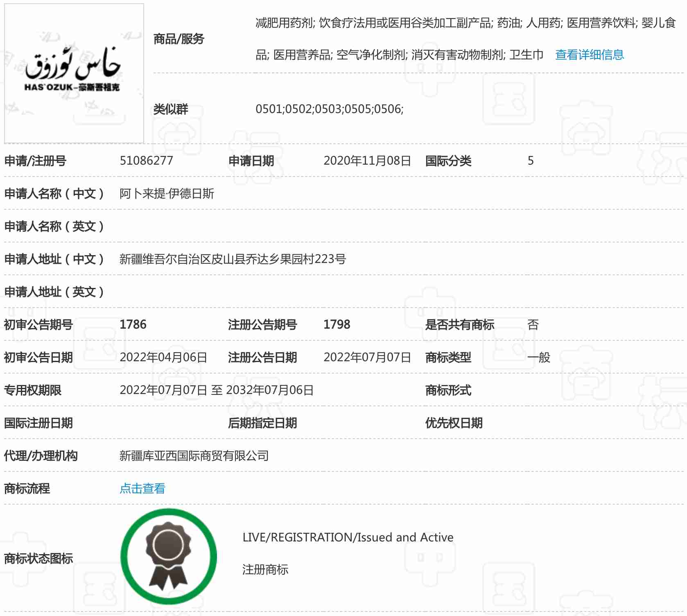
Task: Open the 查看详细信息 link for goods/services
Action: (589, 54)
